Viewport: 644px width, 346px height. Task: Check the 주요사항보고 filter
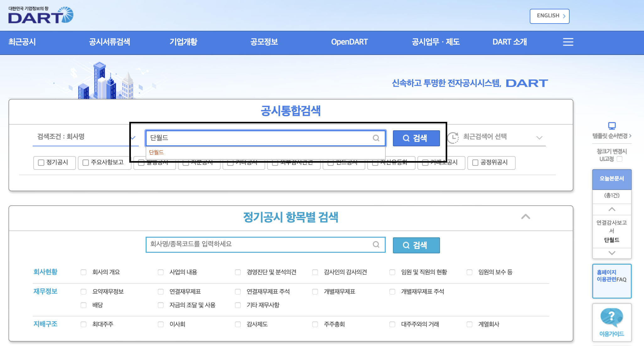click(85, 163)
